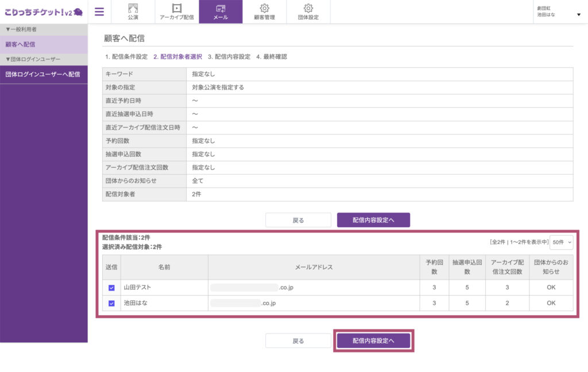This screenshot has height=372, width=588.
Task: Open the 団体設定 gear icon
Action: coord(308,8)
